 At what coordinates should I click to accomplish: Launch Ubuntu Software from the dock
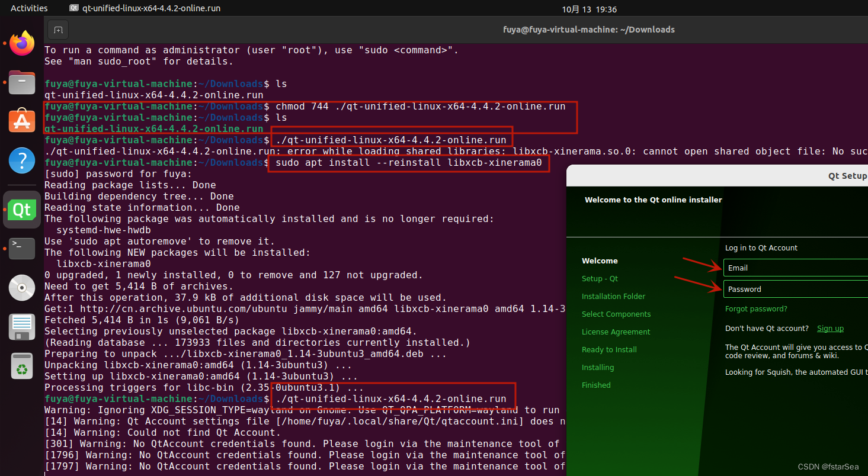(22, 121)
